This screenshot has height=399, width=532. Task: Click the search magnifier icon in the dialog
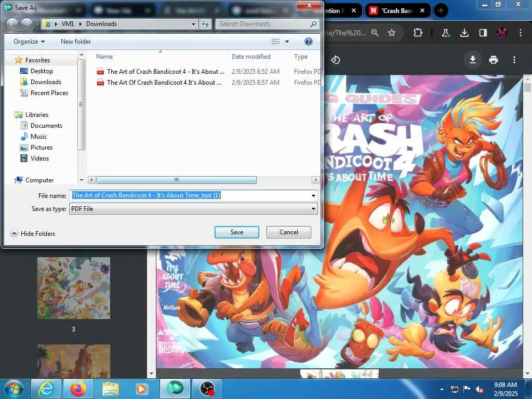313,24
